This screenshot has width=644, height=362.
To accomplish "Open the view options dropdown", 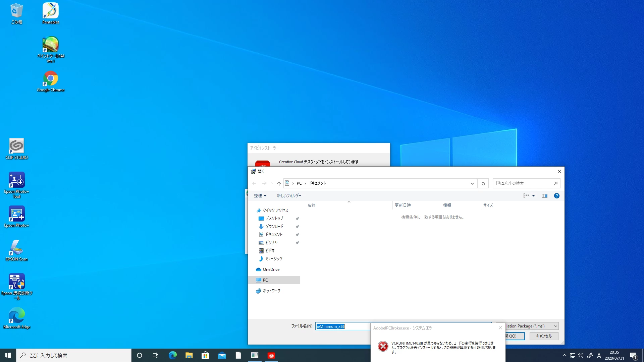I will (x=533, y=196).
